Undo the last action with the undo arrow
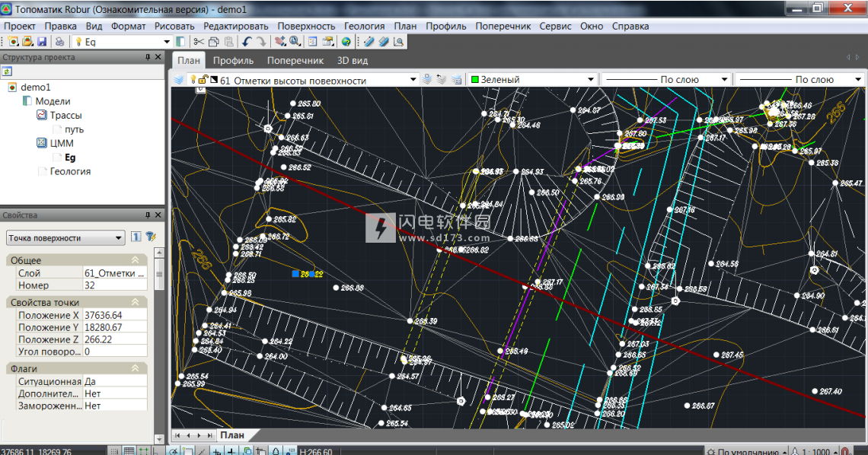 click(x=247, y=41)
